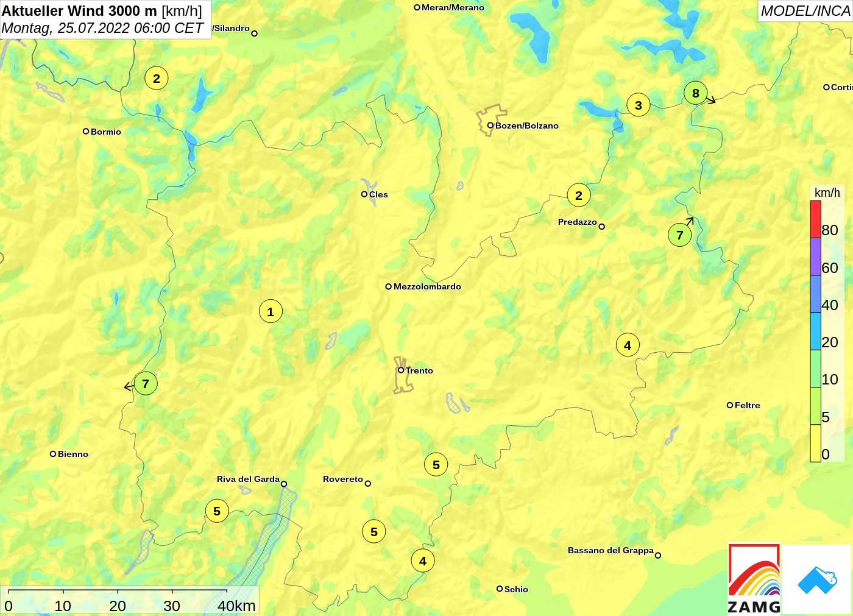The width and height of the screenshot is (853, 616).
Task: Click the purple 60 km/h legend color
Action: pos(815,257)
